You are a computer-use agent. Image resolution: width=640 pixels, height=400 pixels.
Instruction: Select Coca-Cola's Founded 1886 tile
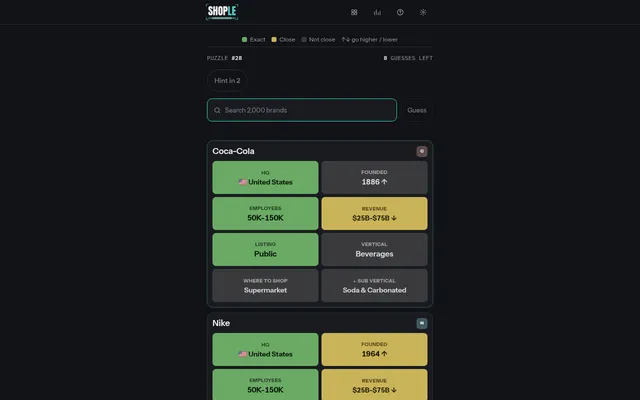point(374,178)
